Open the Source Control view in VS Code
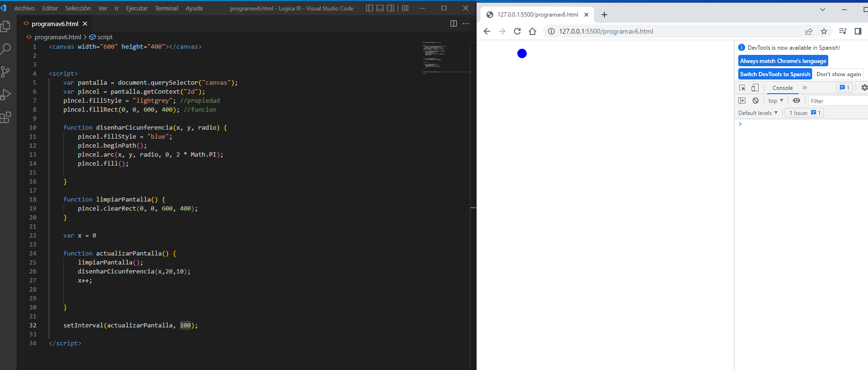868x370 pixels. tap(6, 72)
